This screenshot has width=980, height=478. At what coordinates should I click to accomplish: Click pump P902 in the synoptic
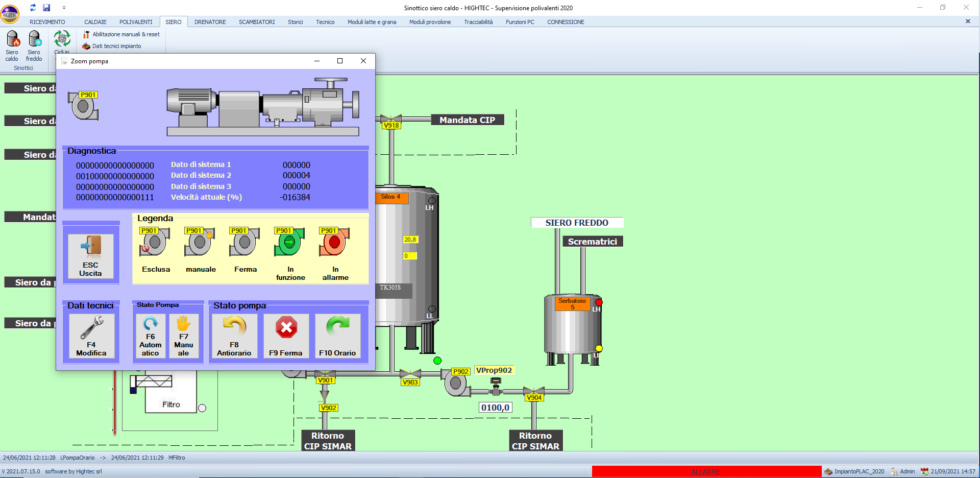coord(456,383)
